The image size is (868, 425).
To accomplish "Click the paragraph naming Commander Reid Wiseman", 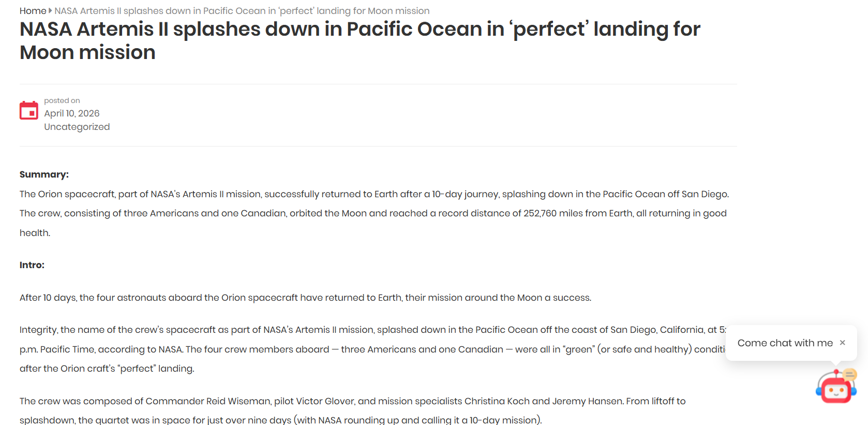I will [x=353, y=411].
